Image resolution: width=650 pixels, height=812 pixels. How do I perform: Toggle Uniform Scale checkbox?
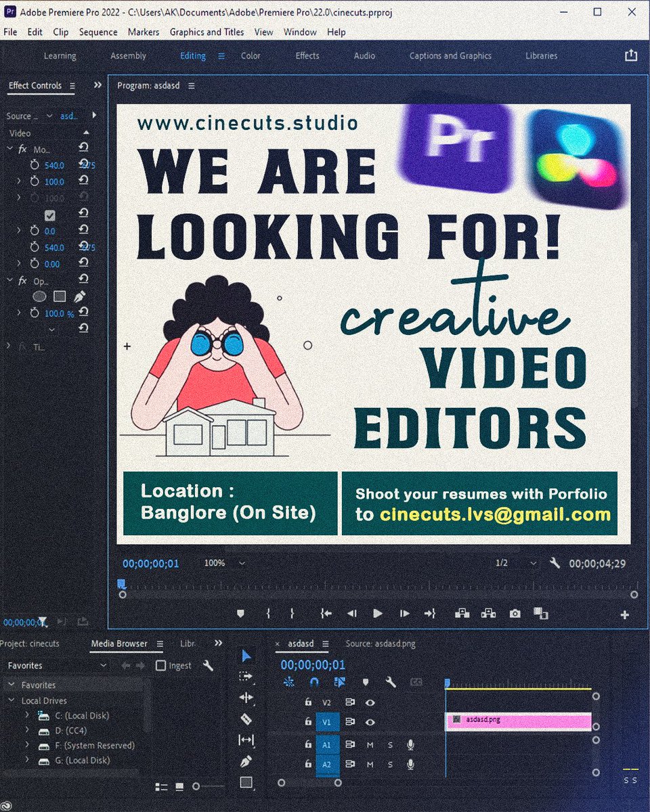49,215
